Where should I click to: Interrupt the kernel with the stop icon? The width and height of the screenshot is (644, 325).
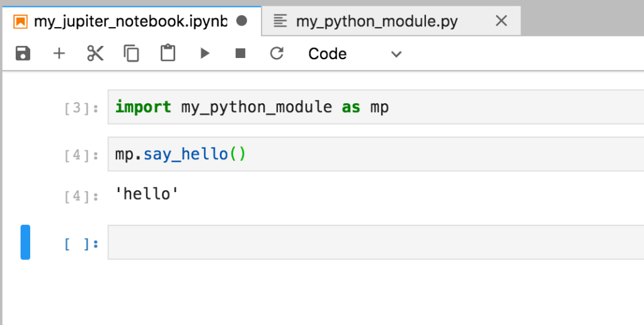pos(240,54)
